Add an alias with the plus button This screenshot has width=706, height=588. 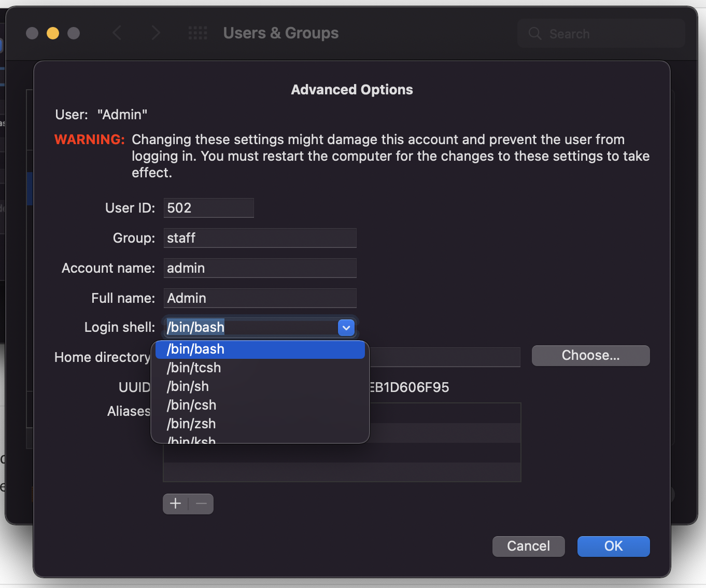[176, 503]
